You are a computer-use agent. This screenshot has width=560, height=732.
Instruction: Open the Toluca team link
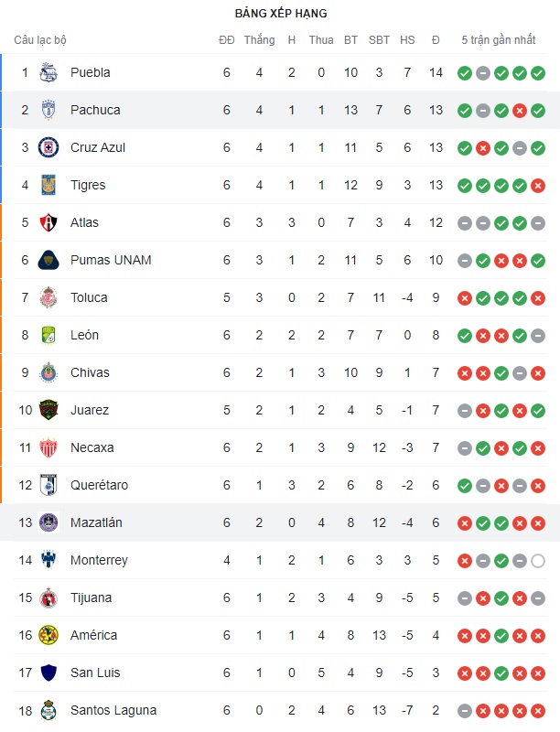[89, 297]
